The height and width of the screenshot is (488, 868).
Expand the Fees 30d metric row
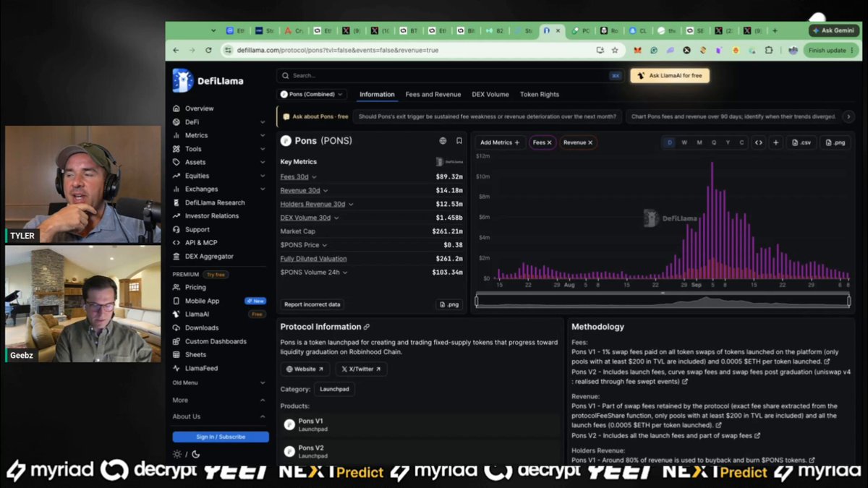(314, 177)
